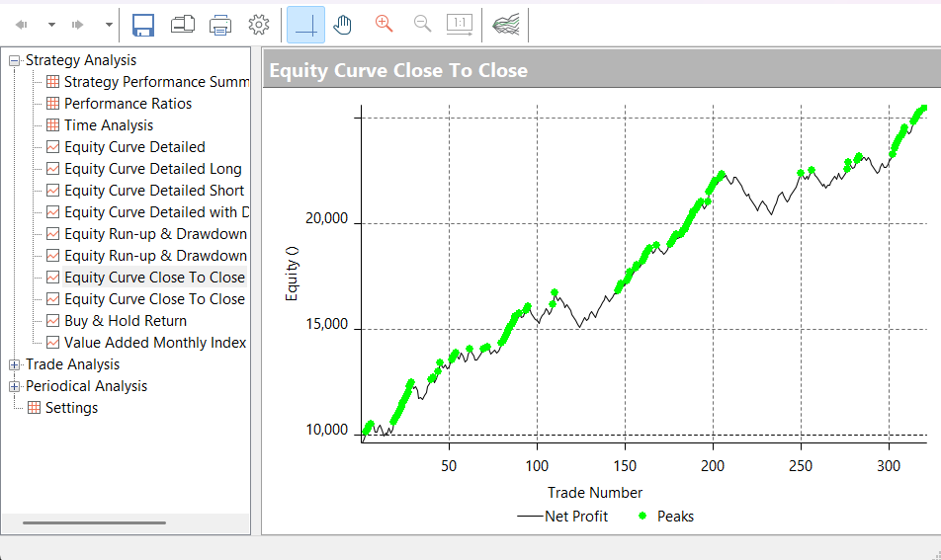Open Equity Run-up & Drawdown just above selected row
Viewport: 941px width, 560px height.
(x=155, y=256)
